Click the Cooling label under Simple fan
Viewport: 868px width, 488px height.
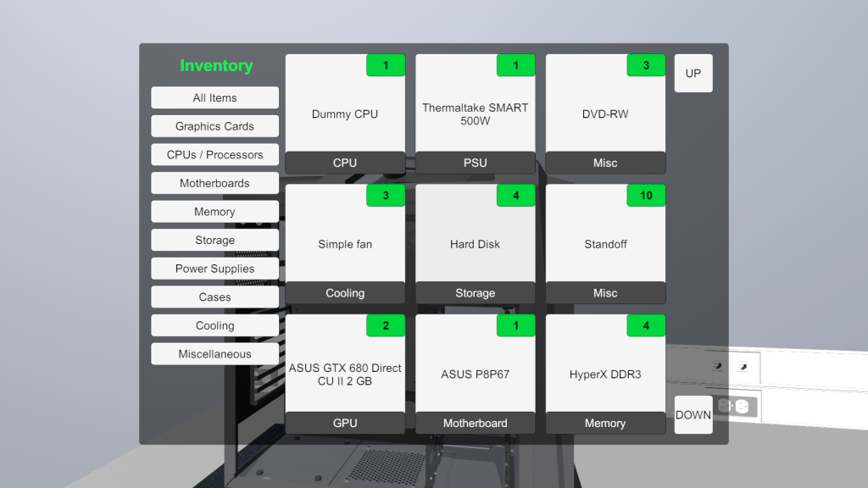pyautogui.click(x=345, y=292)
